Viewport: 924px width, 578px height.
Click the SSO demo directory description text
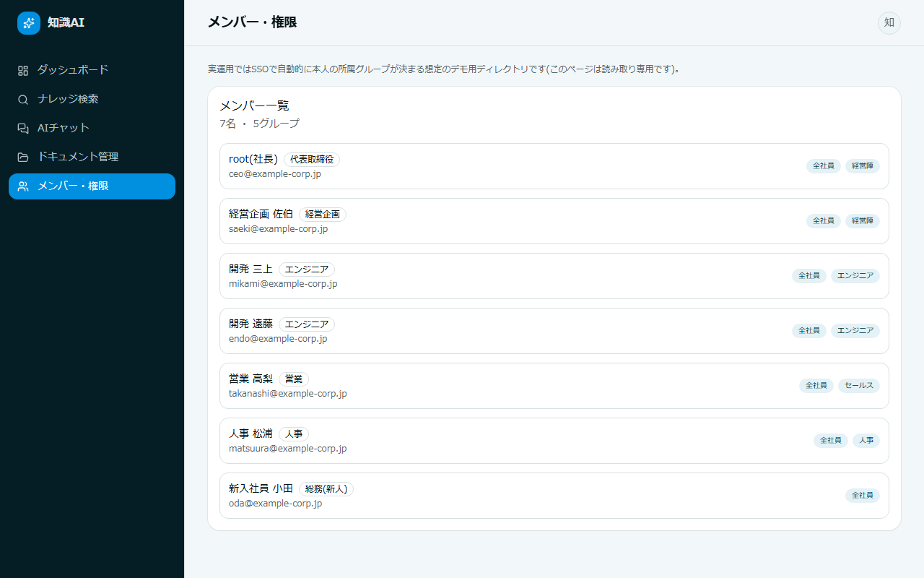pos(444,69)
